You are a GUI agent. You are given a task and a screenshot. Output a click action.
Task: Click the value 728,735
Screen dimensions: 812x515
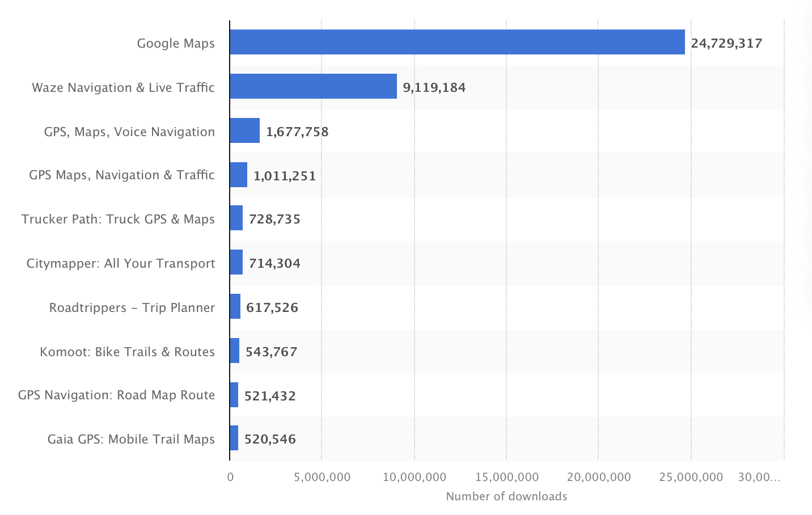pos(274,219)
